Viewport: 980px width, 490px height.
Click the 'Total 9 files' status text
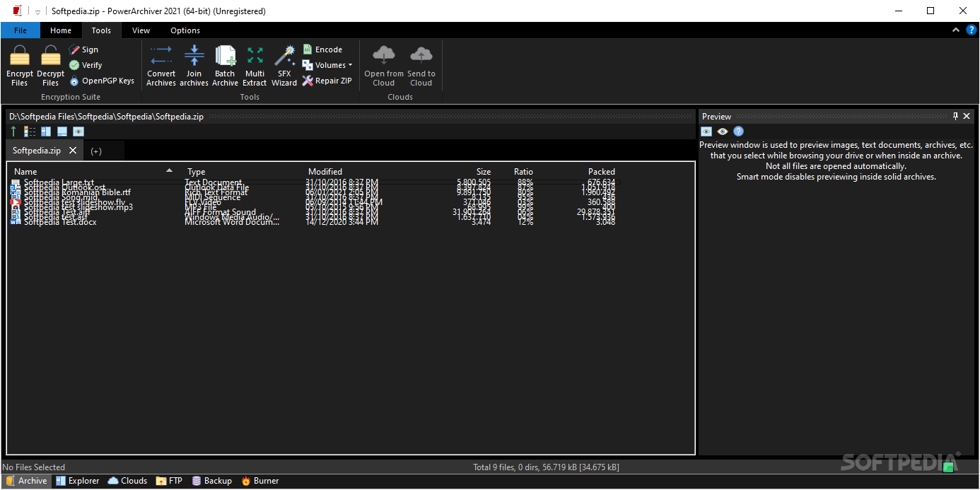click(x=546, y=467)
